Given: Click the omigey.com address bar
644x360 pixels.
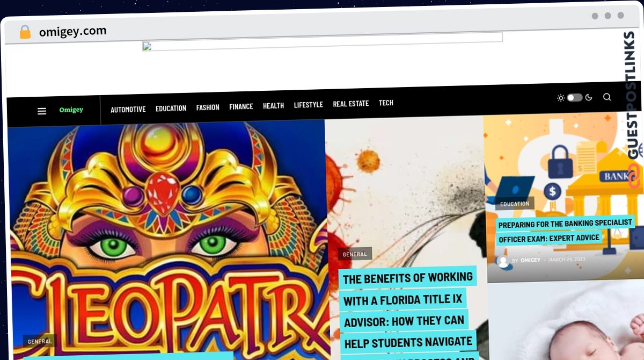Looking at the screenshot, I should click(x=73, y=32).
